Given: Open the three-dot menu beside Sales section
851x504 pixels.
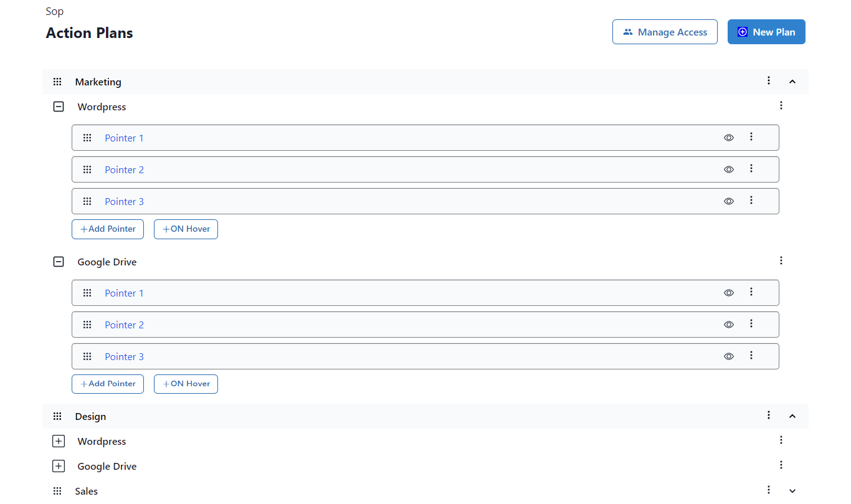Looking at the screenshot, I should click(x=768, y=490).
